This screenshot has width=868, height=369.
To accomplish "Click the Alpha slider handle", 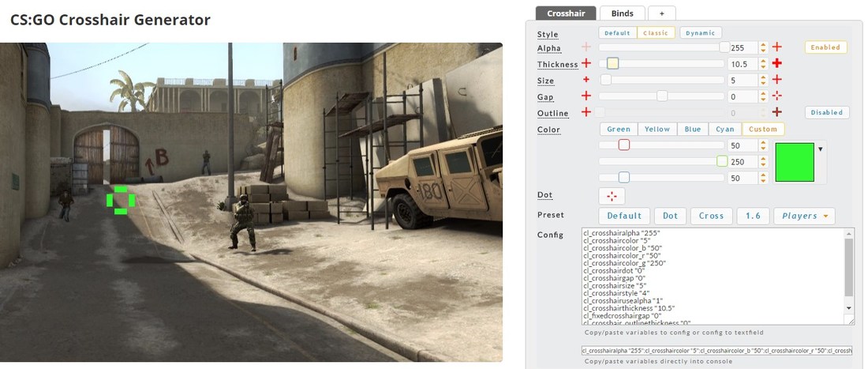I will (x=724, y=47).
